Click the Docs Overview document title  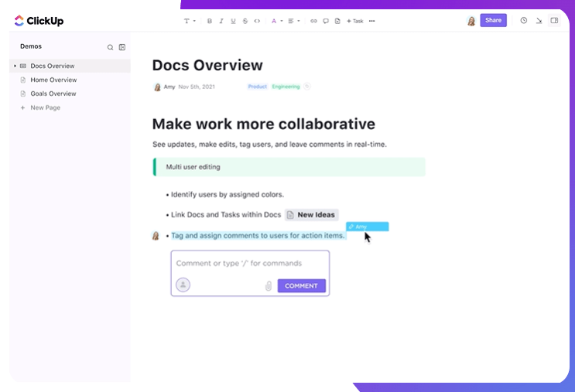207,65
